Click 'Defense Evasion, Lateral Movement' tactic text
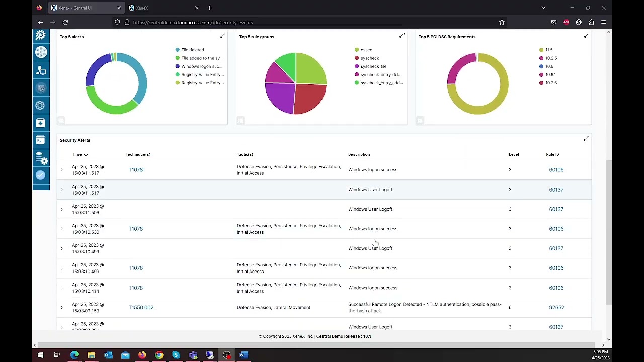The height and width of the screenshot is (362, 644). click(x=273, y=307)
